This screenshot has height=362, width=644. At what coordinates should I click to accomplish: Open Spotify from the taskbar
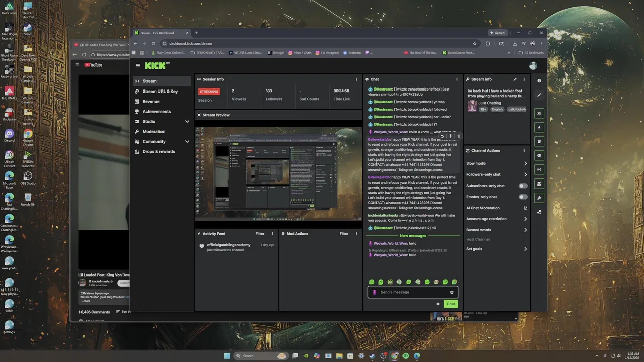[406, 356]
